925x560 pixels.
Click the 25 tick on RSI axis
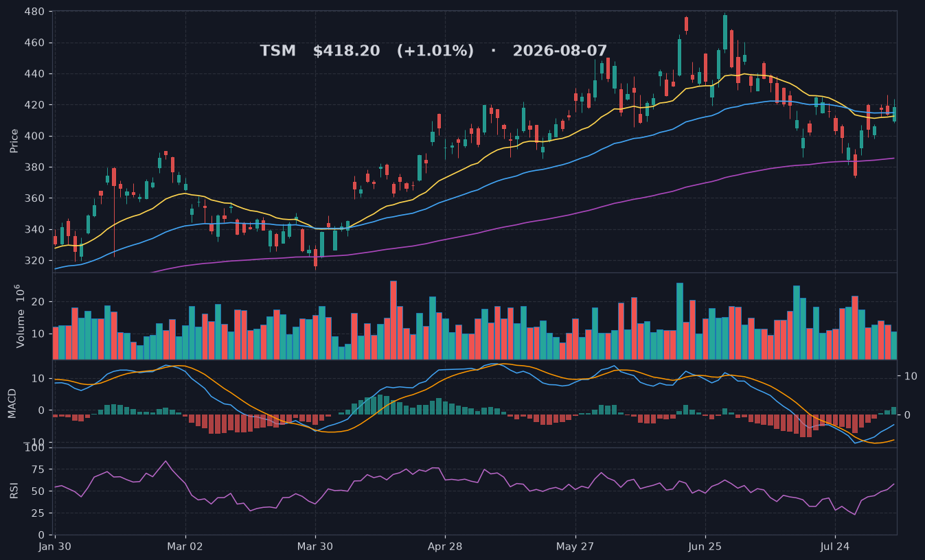(38, 513)
